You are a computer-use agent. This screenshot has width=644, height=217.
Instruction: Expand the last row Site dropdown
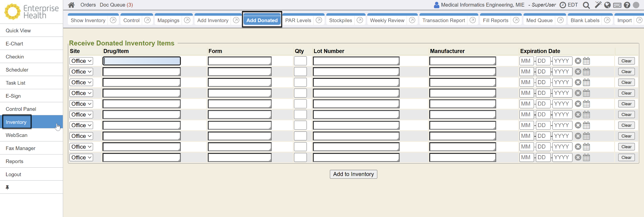coord(81,158)
